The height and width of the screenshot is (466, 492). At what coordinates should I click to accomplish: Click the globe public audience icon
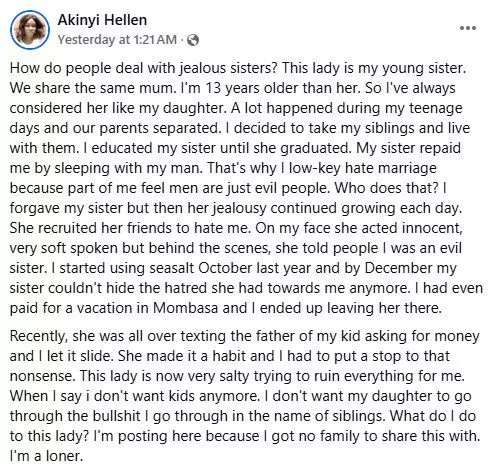pos(193,40)
